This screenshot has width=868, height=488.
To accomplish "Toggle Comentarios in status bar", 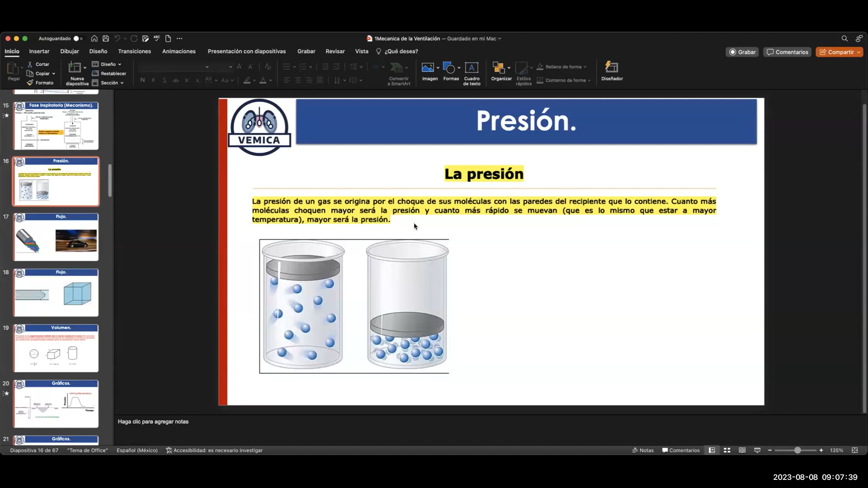I will pos(681,450).
